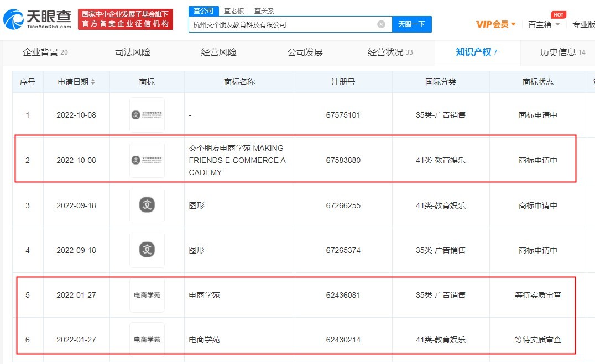The image size is (595, 364).
Task: Open the 67265374 trademark logo thumbnail
Action: coord(147,250)
